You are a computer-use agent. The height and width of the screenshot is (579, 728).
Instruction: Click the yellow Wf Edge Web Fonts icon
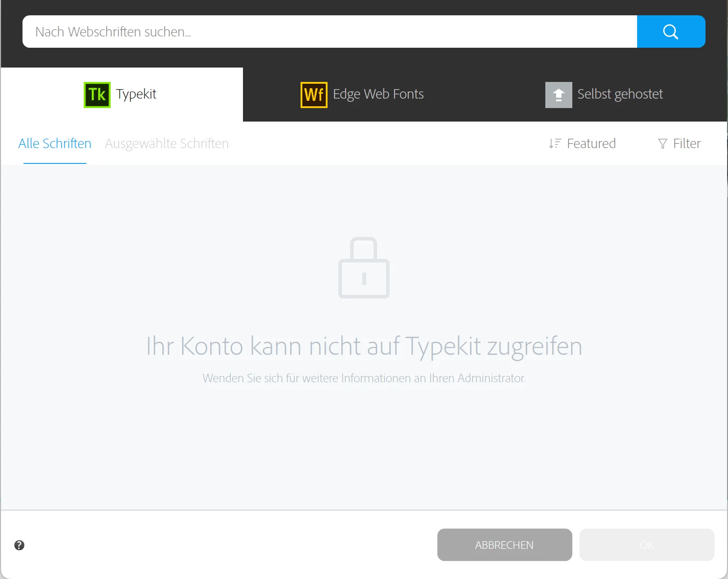tap(314, 95)
